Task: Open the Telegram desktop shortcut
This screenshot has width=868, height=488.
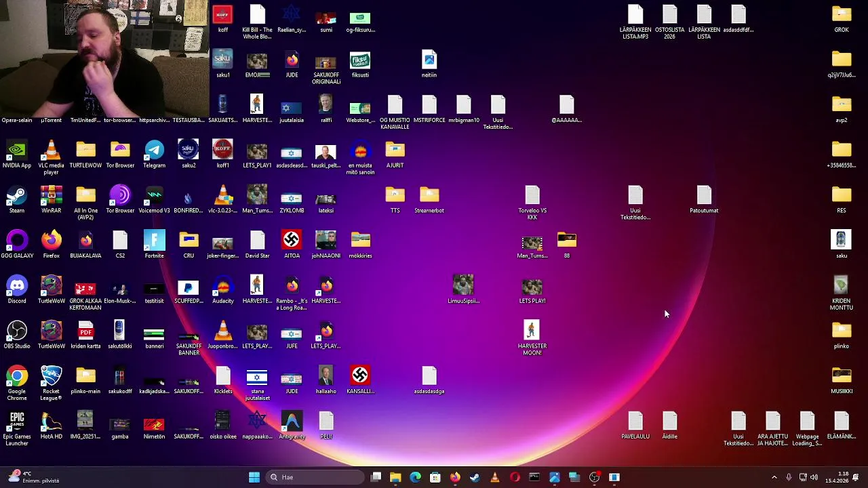Action: click(x=154, y=155)
